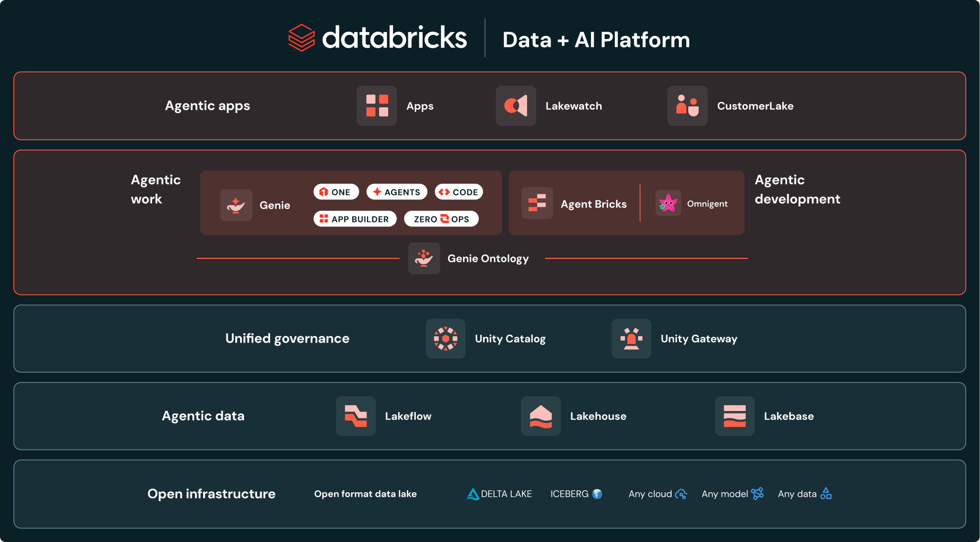
Task: Select the Any data text
Action: pyautogui.click(x=797, y=494)
